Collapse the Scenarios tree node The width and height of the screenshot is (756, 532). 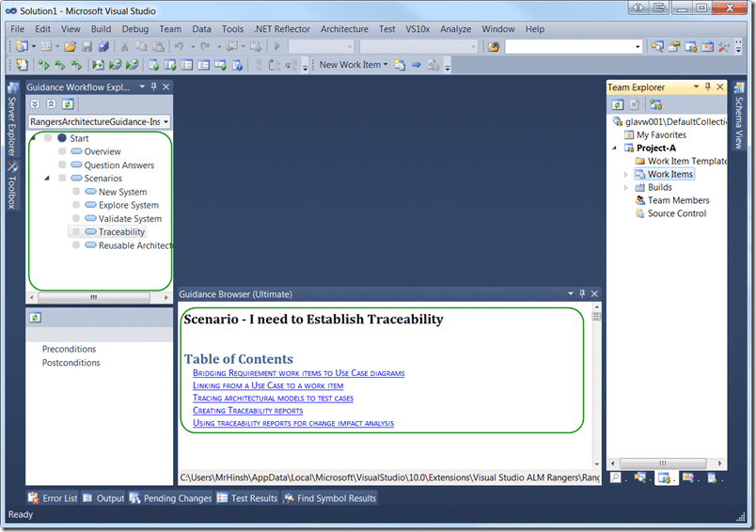[x=47, y=179]
